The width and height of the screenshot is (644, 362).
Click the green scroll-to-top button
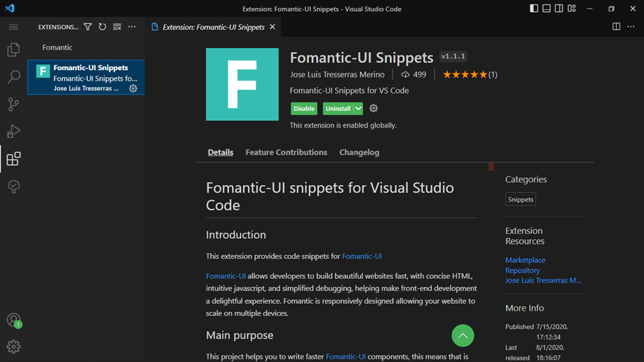(463, 336)
